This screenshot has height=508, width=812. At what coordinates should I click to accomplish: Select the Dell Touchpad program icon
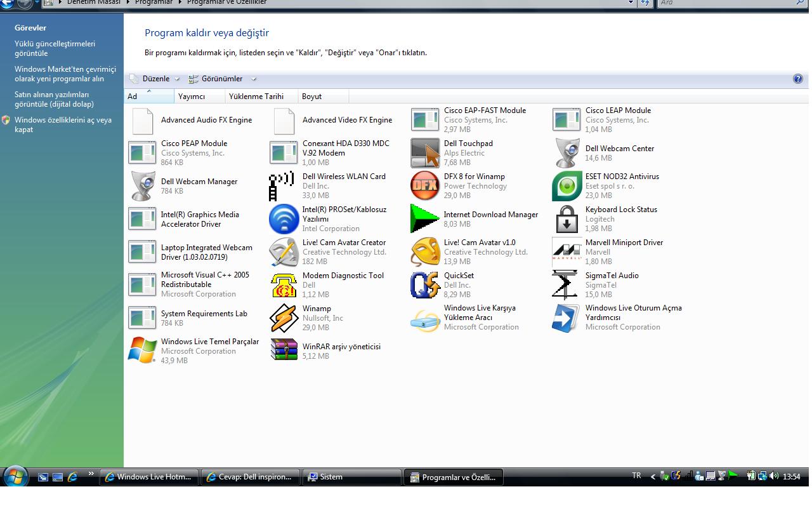pyautogui.click(x=425, y=153)
